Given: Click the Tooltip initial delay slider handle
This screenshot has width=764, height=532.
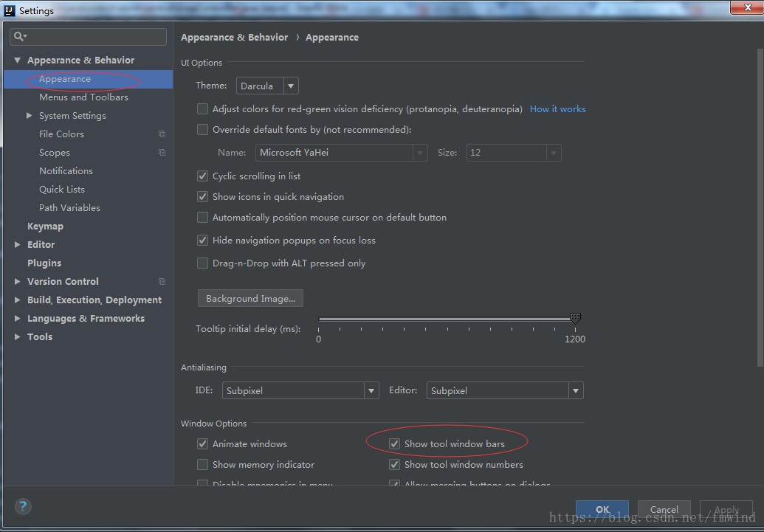Looking at the screenshot, I should pyautogui.click(x=575, y=319).
